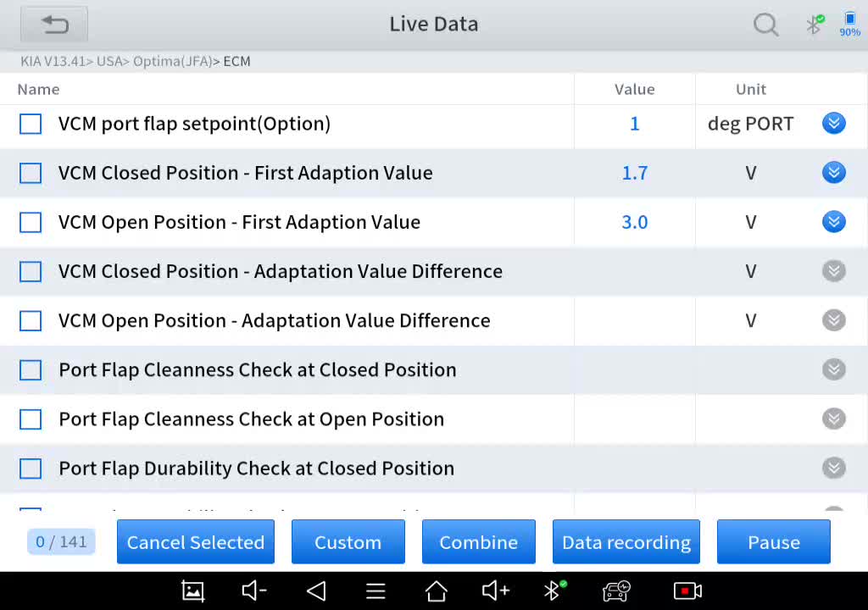
Task: Check VCM port flap setpoint(Option) box
Action: coord(31,124)
